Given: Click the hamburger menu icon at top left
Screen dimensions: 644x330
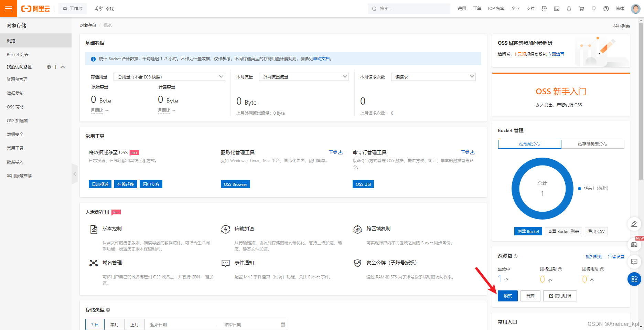Looking at the screenshot, I should point(8,8).
